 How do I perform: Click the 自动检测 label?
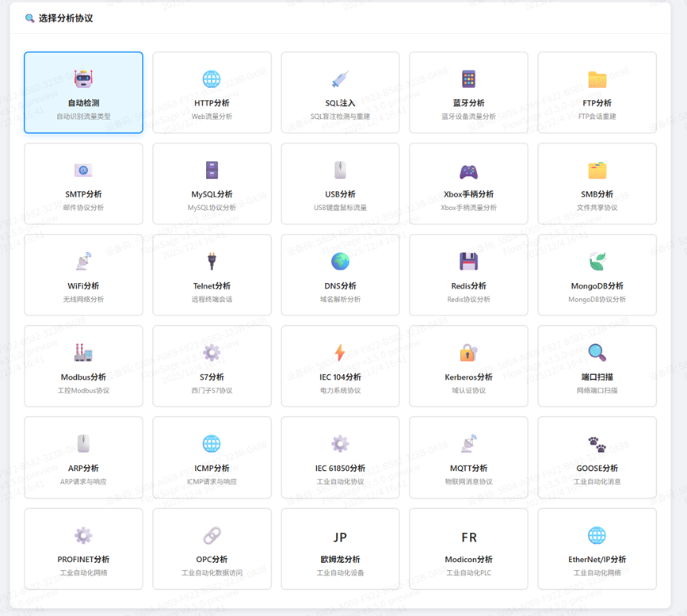point(83,103)
